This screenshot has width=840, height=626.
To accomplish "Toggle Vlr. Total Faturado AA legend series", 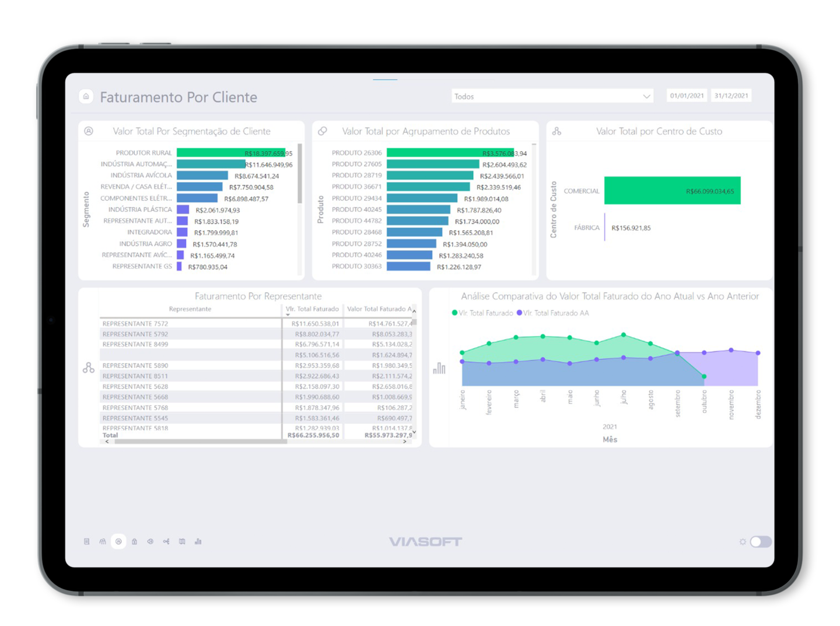I will coord(555,313).
